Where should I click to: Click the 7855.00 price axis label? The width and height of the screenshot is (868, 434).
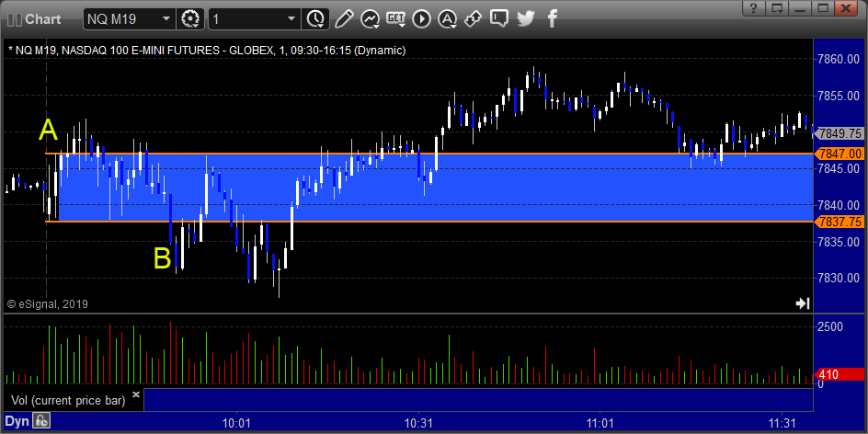(x=839, y=96)
